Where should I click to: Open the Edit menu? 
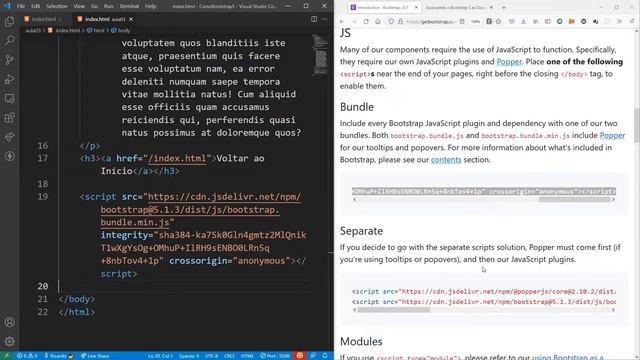[36, 6]
